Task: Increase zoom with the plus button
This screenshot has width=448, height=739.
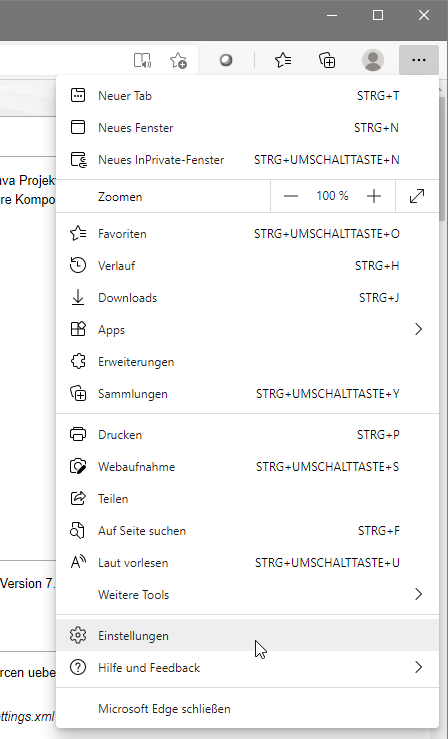Action: pyautogui.click(x=374, y=196)
